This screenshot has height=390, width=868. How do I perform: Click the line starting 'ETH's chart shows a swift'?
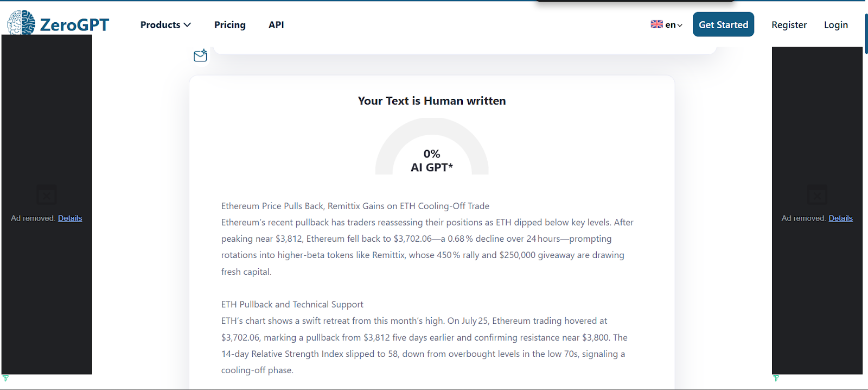tap(414, 320)
